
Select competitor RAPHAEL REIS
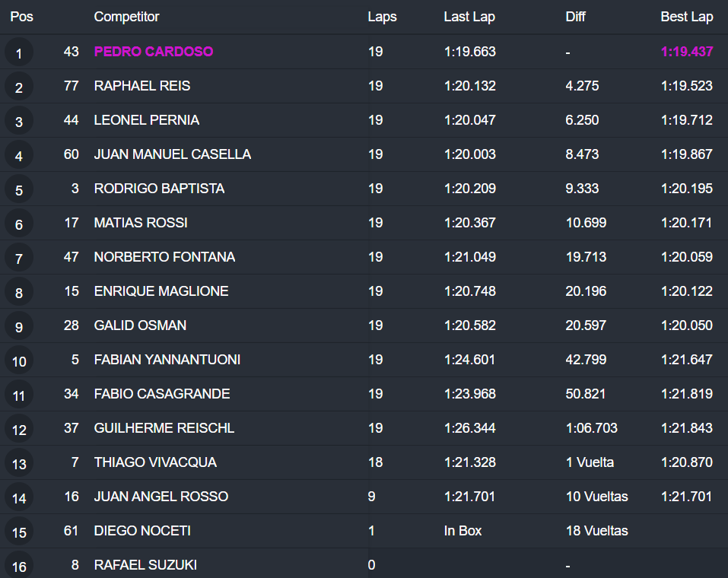(x=142, y=86)
